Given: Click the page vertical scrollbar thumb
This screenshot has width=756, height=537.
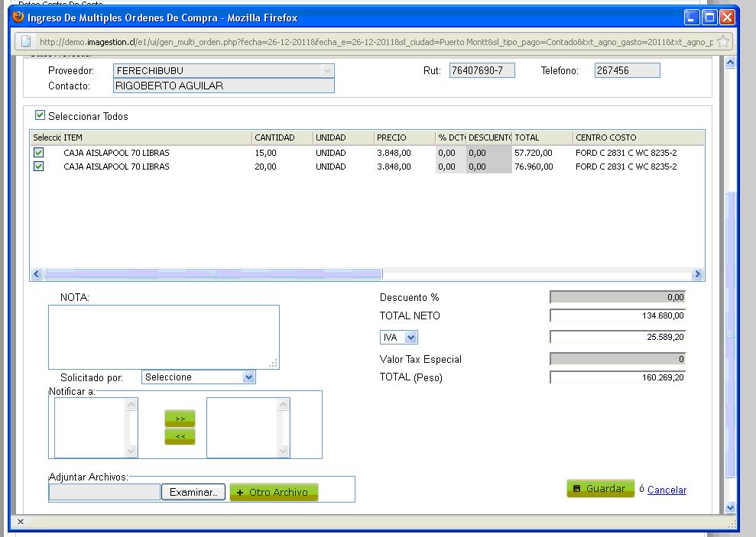Looking at the screenshot, I should [x=731, y=335].
